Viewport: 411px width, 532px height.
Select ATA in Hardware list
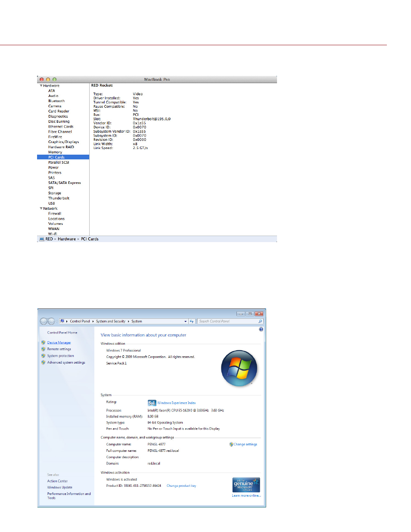point(52,91)
